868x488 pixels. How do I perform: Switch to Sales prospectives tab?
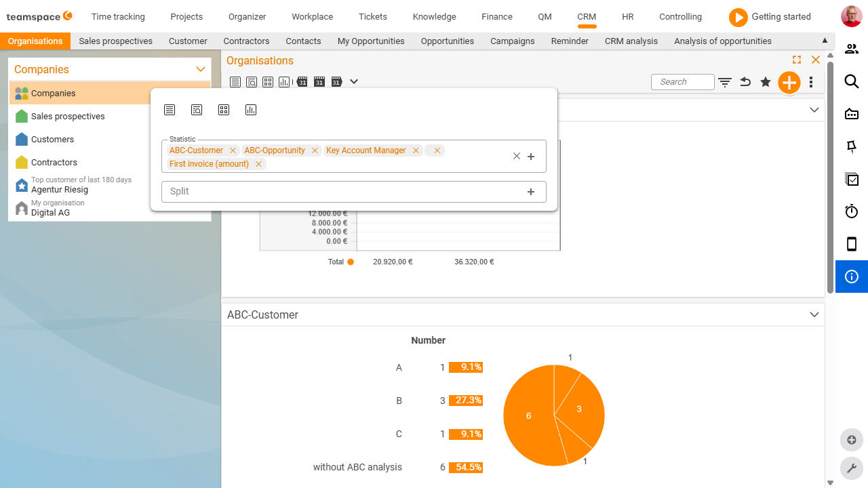coord(116,41)
